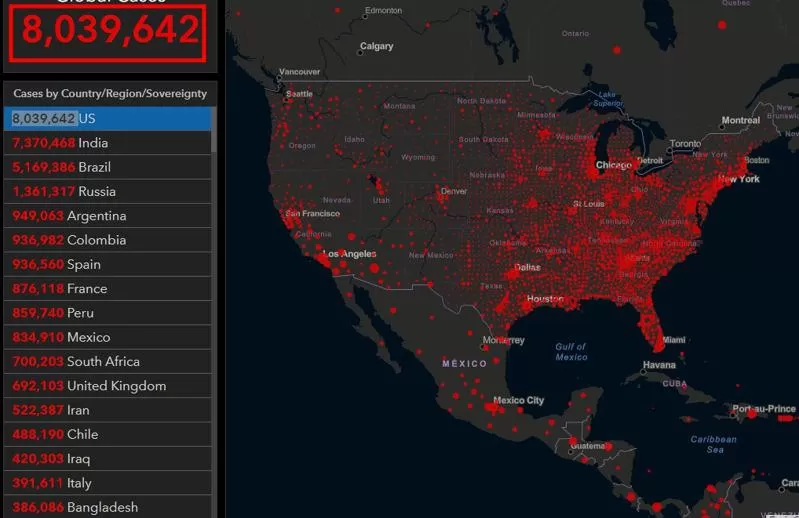
Task: Click the Los Angeles label on map
Action: click(x=350, y=254)
